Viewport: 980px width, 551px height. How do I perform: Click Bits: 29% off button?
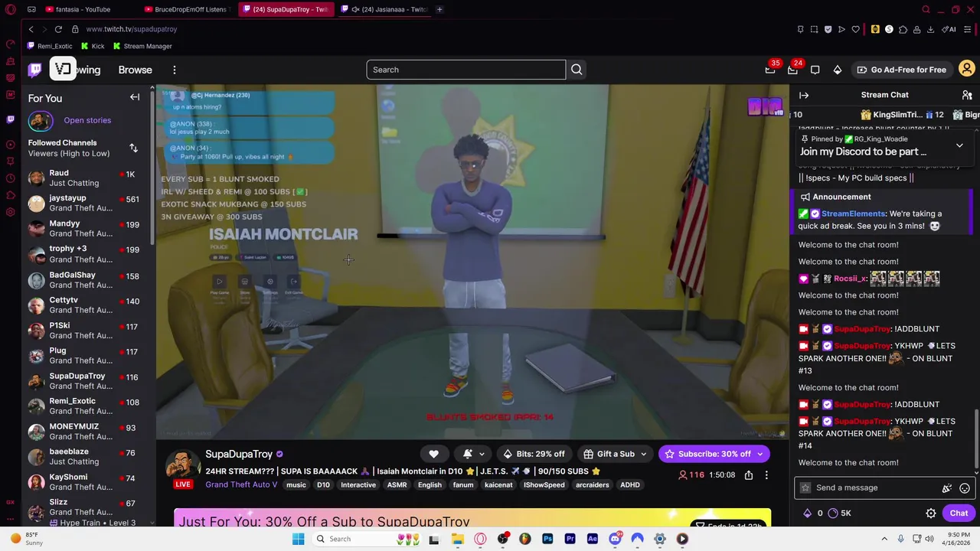click(534, 454)
